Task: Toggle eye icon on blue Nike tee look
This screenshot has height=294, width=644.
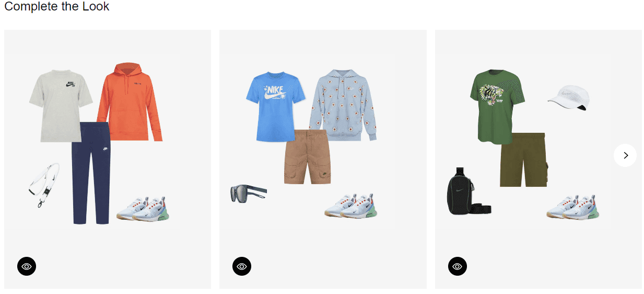Action: [x=242, y=266]
